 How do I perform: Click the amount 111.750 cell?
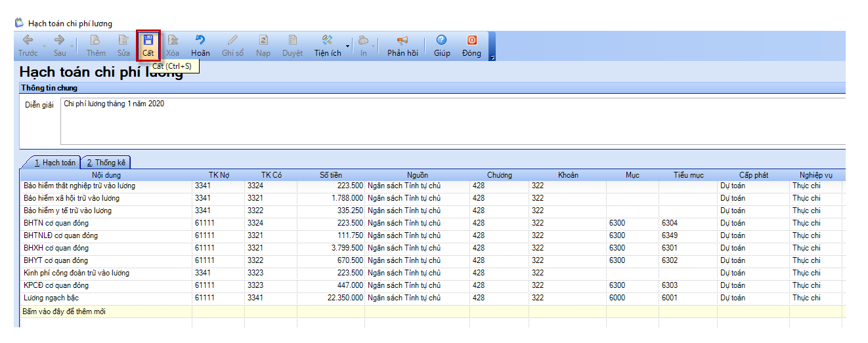click(x=331, y=235)
